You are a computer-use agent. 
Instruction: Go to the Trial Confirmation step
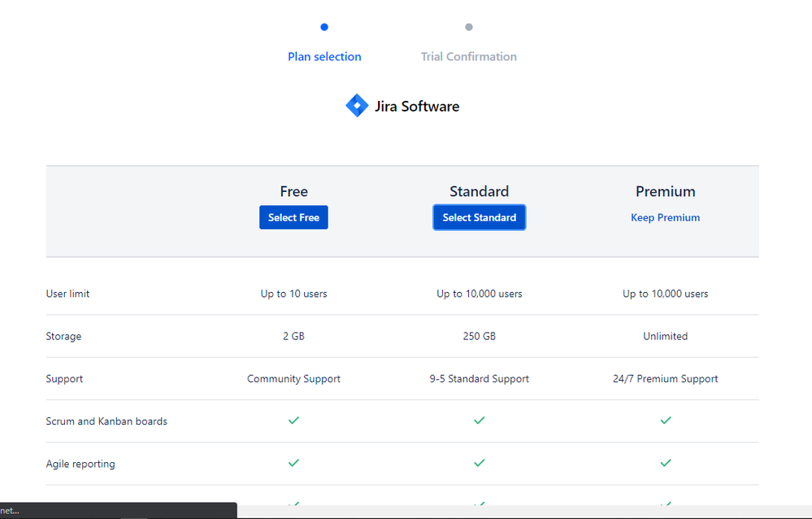tap(469, 56)
